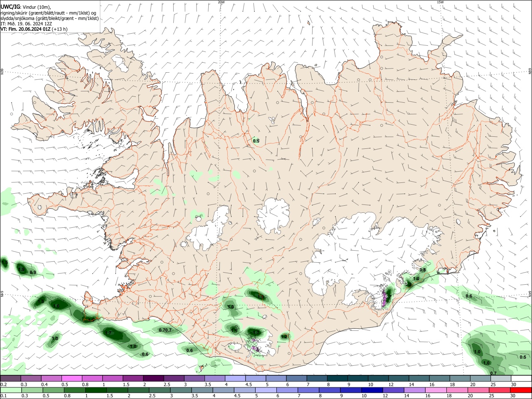Click the '25' label on the upper scale
Viewport: 532px width, 399px height.
point(493,384)
